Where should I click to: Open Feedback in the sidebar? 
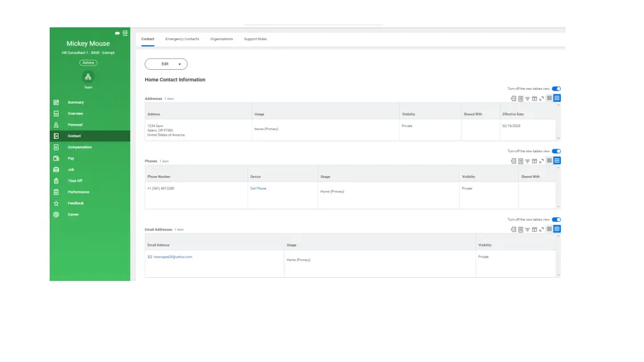pos(90,203)
